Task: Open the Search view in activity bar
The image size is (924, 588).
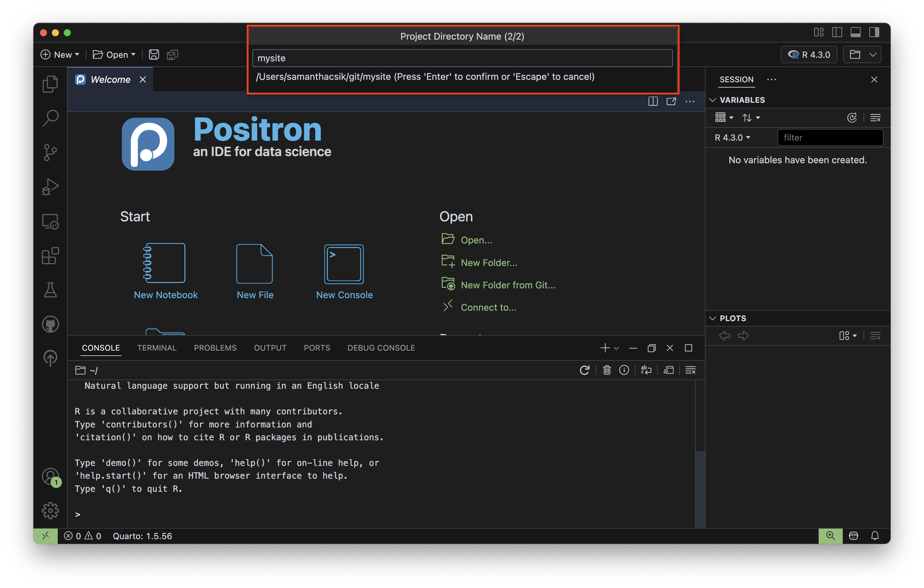Action: (50, 118)
